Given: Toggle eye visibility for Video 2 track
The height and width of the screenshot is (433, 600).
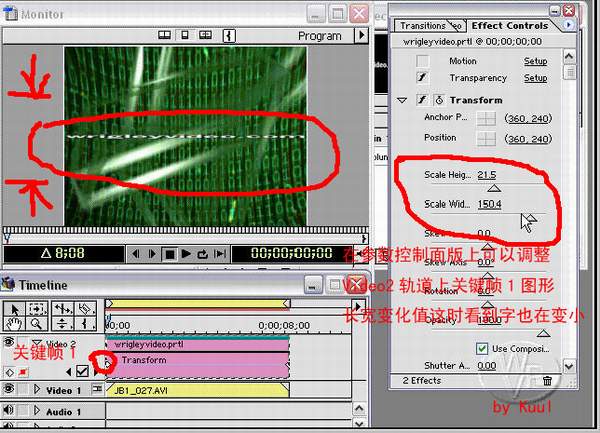Looking at the screenshot, I should click(x=9, y=343).
